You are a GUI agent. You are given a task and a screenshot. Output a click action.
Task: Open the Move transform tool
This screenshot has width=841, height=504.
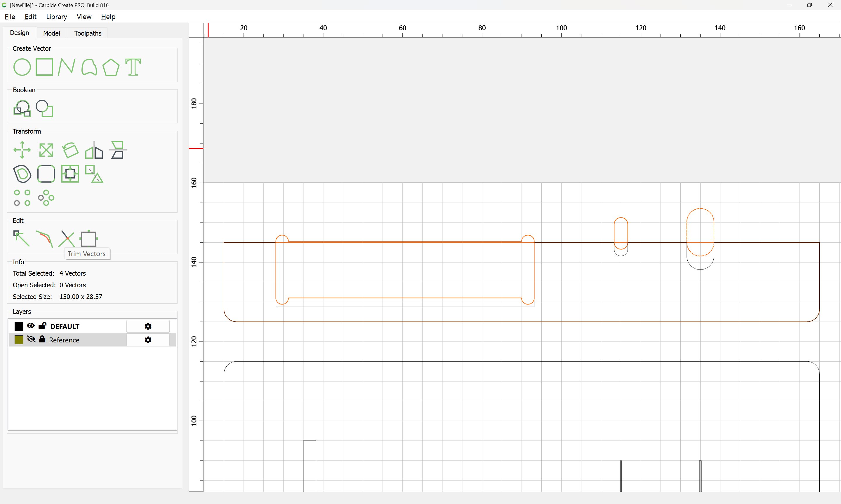pyautogui.click(x=22, y=150)
